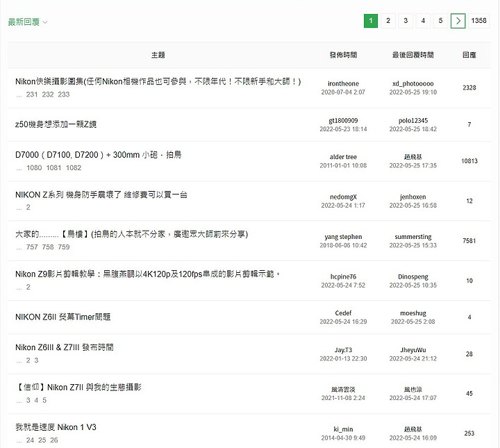Image resolution: width=500 pixels, height=448 pixels.
Task: Open the 最新回覆 sort dropdown
Action: [27, 22]
